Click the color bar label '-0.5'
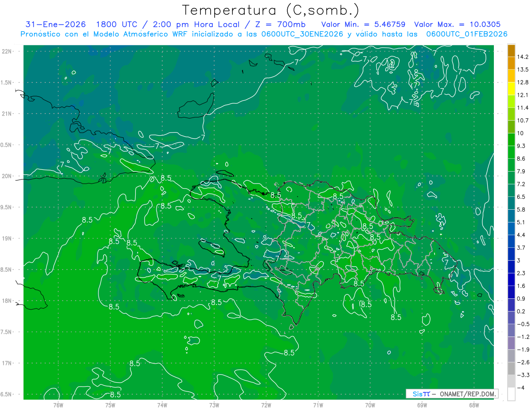 tap(523, 324)
